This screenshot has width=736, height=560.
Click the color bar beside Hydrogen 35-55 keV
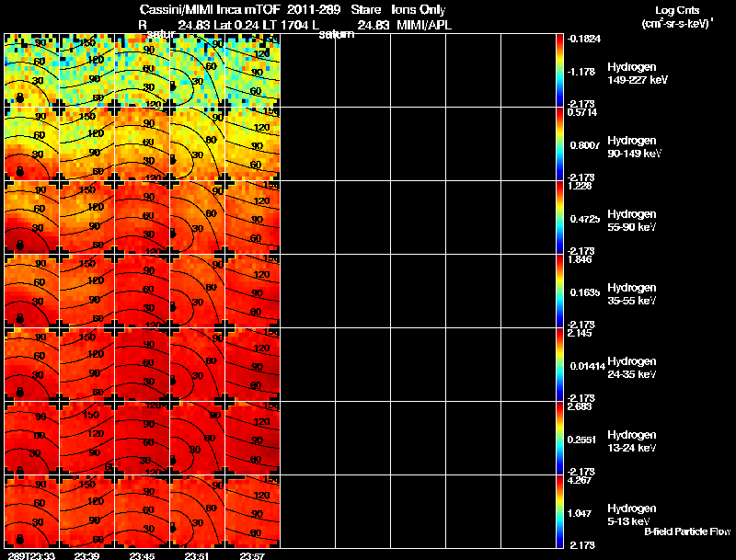click(x=559, y=291)
